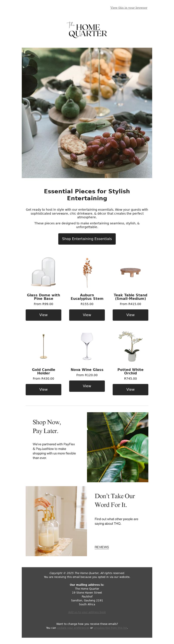View the Gold Candle Holder product
This screenshot has height=644, width=174.
[43, 389]
